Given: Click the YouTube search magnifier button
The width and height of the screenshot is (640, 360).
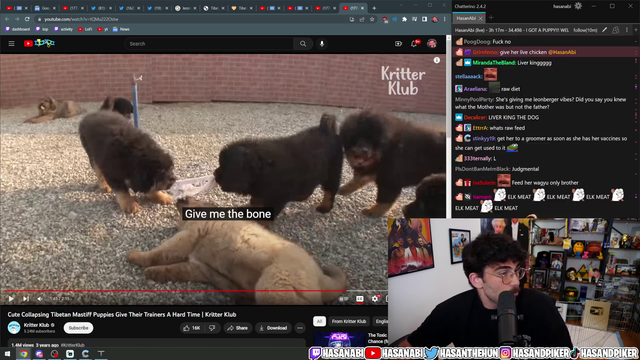Looking at the screenshot, I should pos(303,44).
